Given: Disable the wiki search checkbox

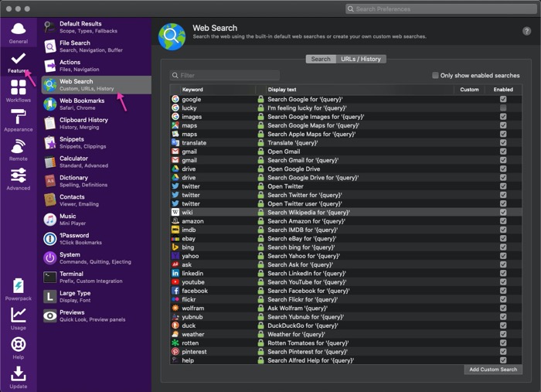Looking at the screenshot, I should [503, 212].
